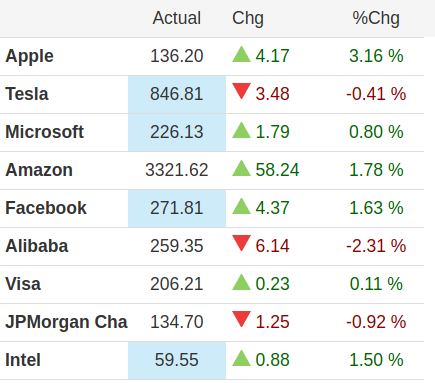Click the green up arrow for Apple
The height and width of the screenshot is (383, 435).
click(x=241, y=54)
